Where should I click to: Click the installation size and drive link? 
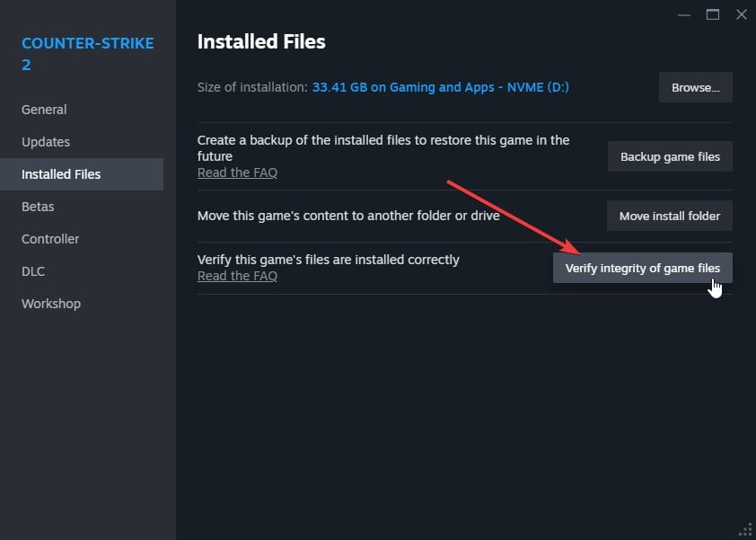(x=441, y=87)
